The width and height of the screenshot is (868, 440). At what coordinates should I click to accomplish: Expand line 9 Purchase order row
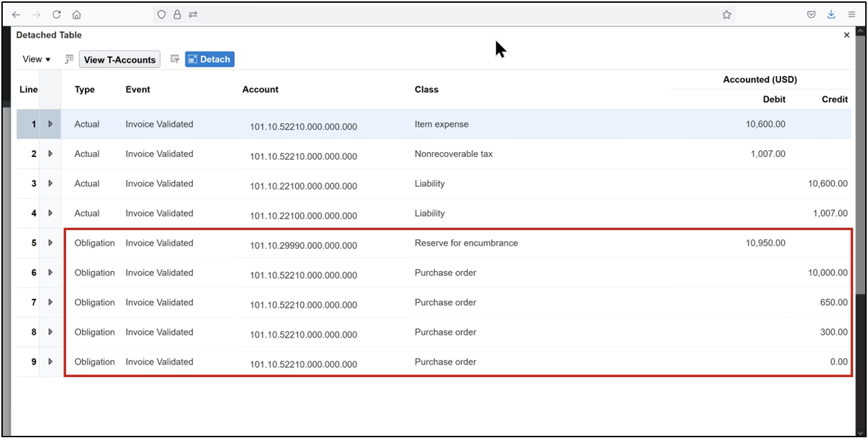pos(50,361)
